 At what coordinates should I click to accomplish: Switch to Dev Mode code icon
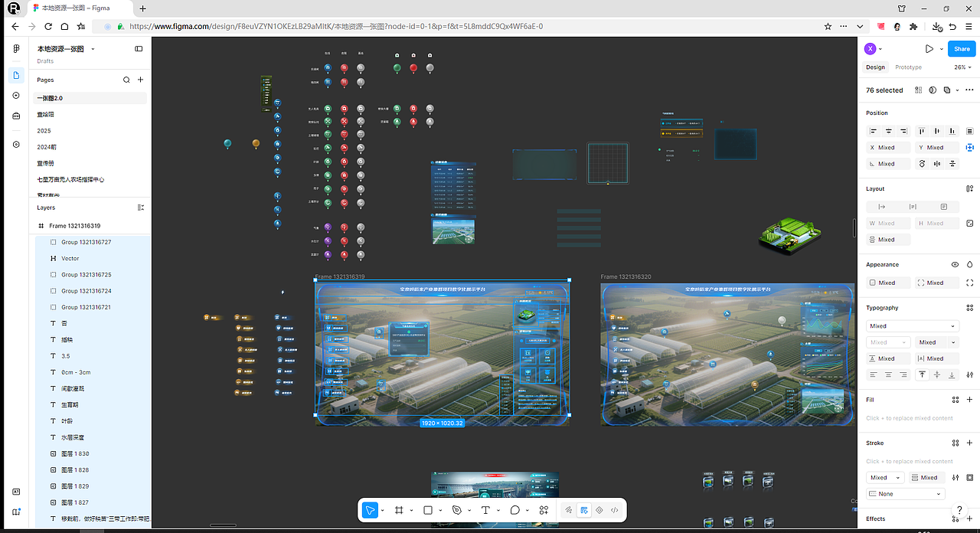click(615, 510)
